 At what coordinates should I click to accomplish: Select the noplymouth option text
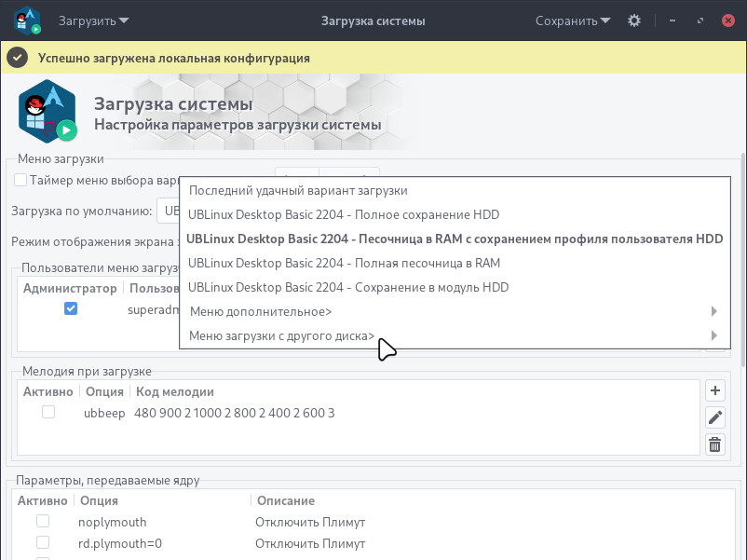[x=113, y=522]
